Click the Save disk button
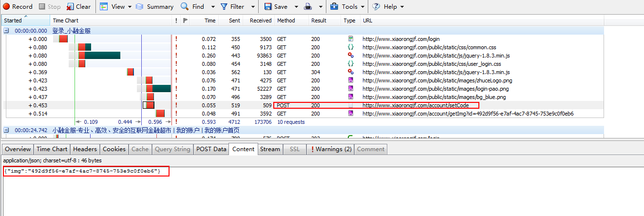Screen dimensions: 644x216 [x=276, y=7]
